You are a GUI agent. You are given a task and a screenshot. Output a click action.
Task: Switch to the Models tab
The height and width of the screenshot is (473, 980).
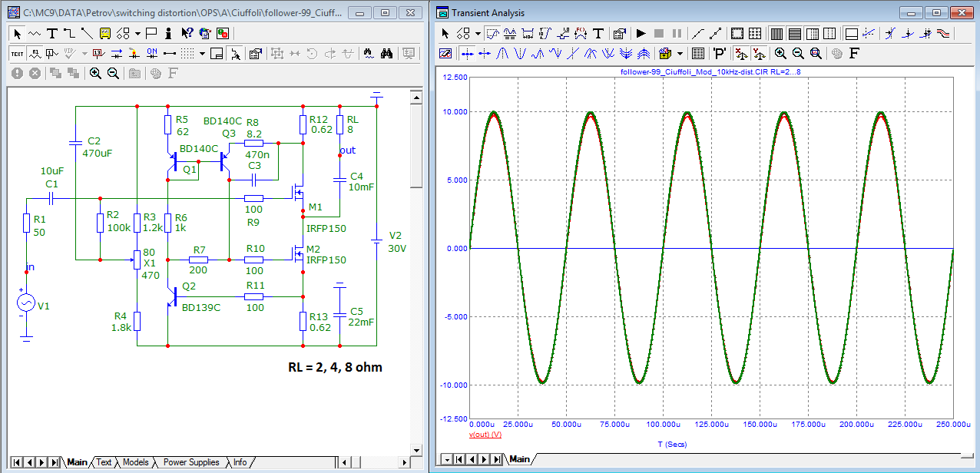coord(135,462)
